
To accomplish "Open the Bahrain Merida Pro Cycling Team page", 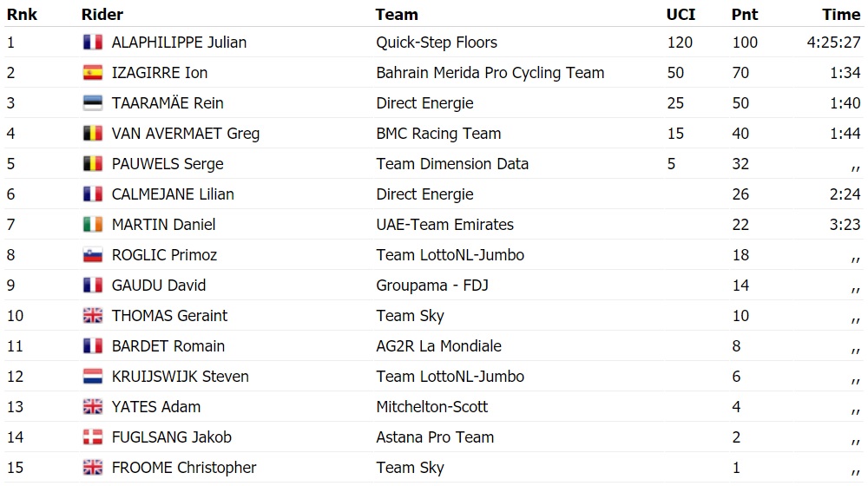I will click(490, 73).
